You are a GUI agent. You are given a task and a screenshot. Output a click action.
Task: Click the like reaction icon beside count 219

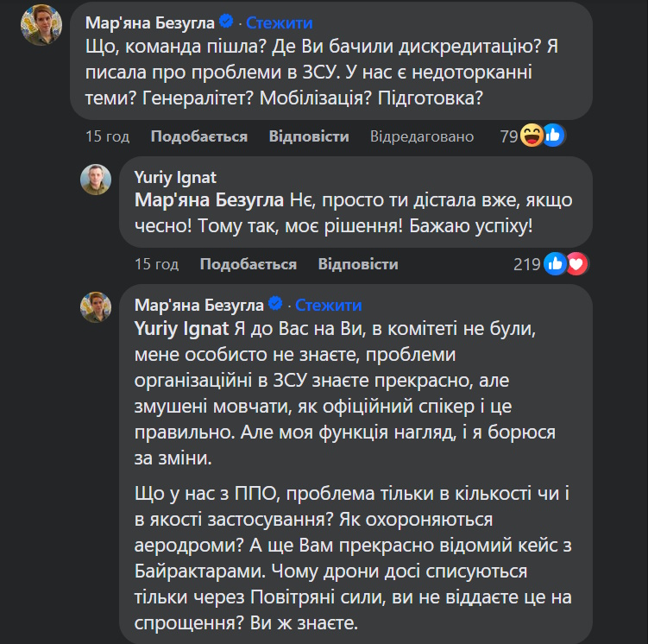pos(557,264)
